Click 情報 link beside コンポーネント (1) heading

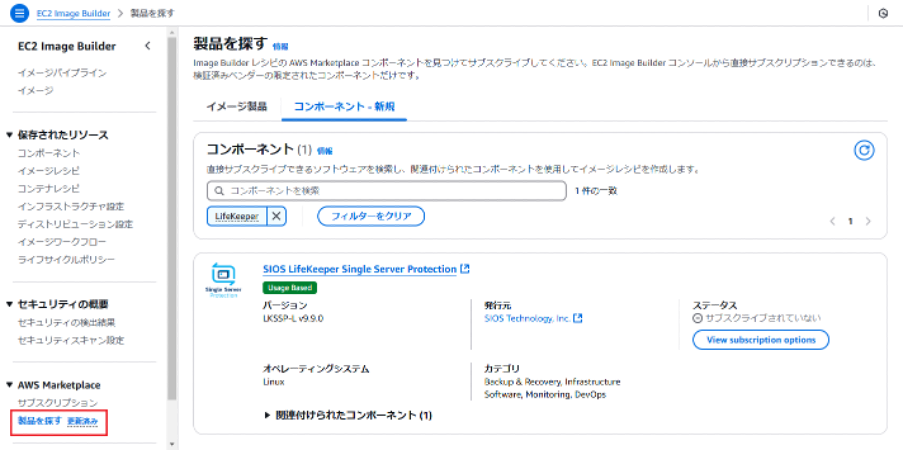point(325,151)
